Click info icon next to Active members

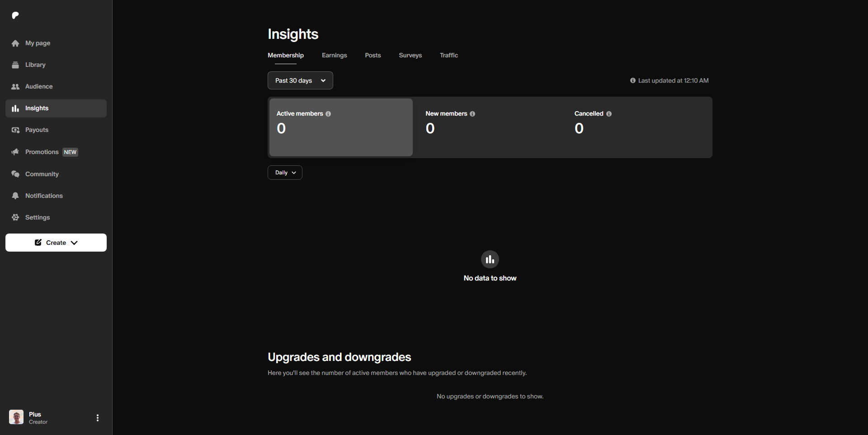pyautogui.click(x=328, y=114)
